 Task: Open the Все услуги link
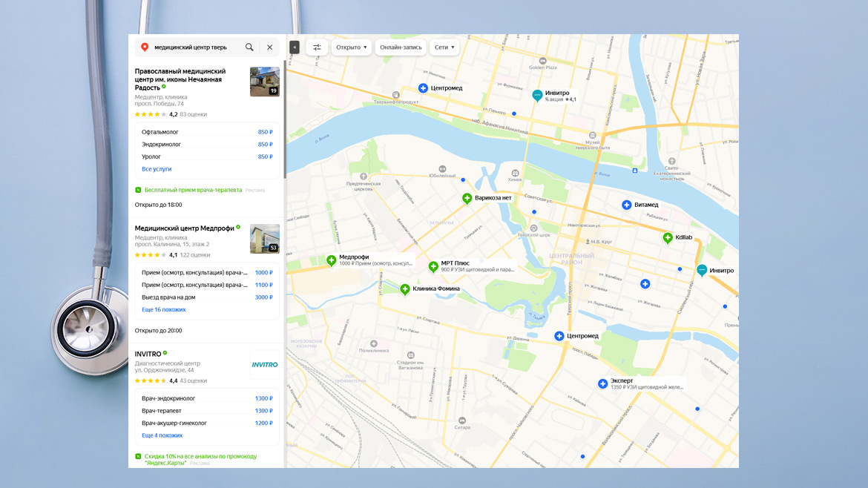[157, 169]
